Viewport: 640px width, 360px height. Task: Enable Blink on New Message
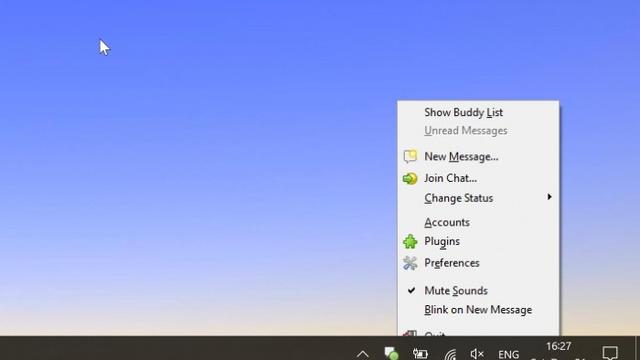click(478, 310)
